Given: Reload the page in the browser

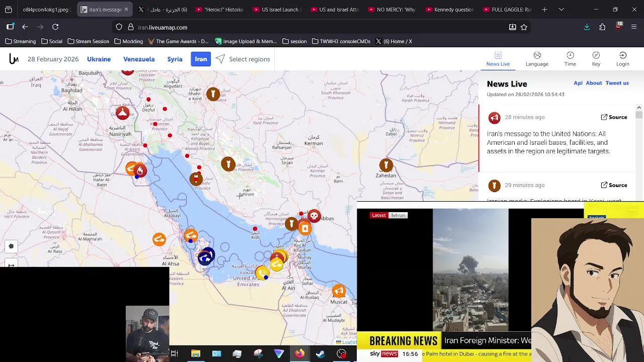Looking at the screenshot, I should (55, 27).
